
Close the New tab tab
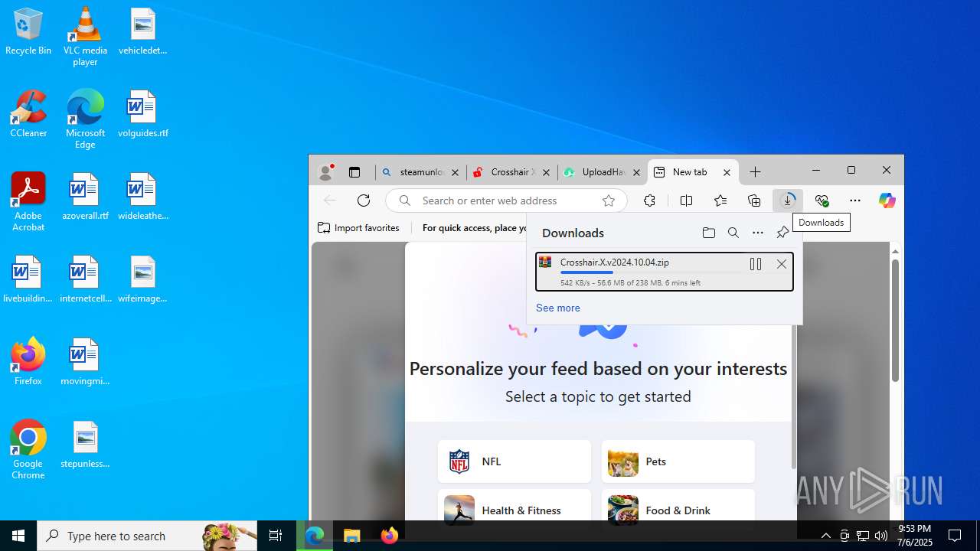click(727, 172)
